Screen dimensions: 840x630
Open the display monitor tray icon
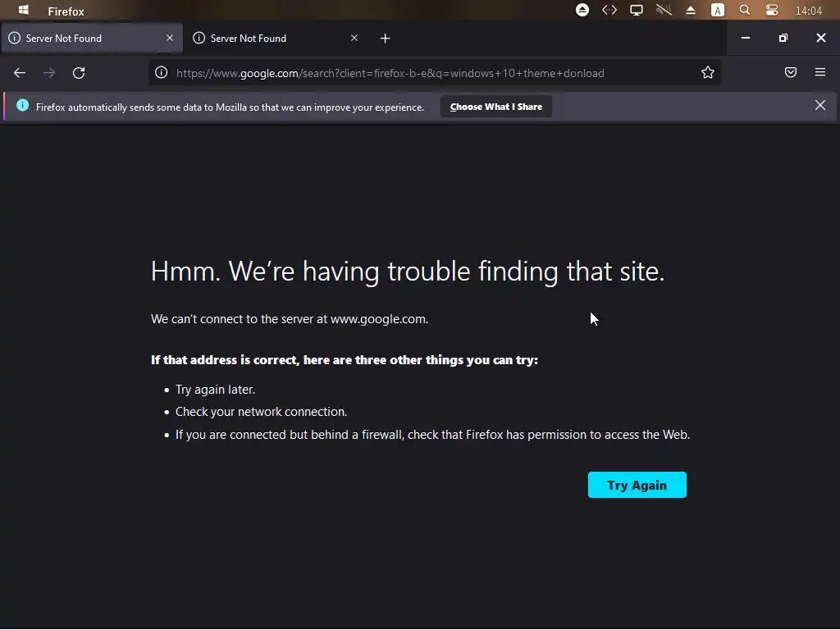point(637,10)
